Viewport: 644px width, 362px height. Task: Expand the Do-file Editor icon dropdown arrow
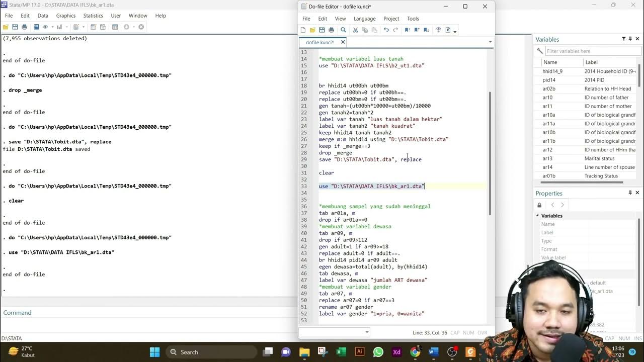[84, 27]
